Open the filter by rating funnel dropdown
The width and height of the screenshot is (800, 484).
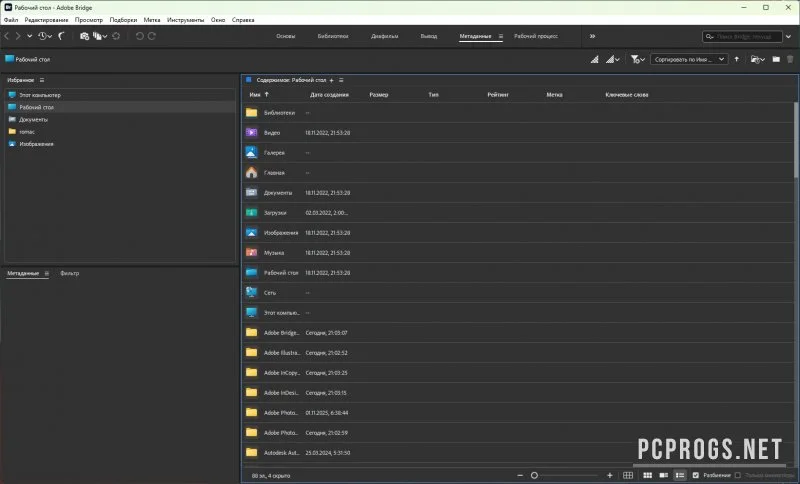(638, 60)
